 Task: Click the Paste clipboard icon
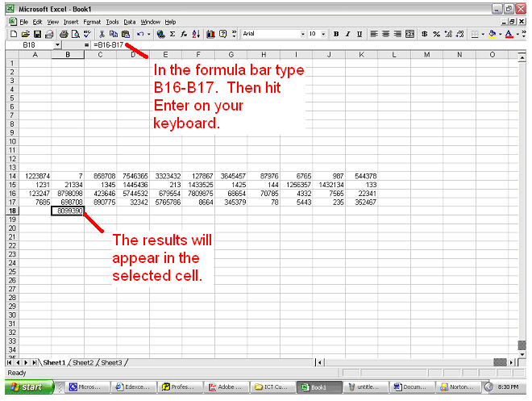[x=125, y=34]
